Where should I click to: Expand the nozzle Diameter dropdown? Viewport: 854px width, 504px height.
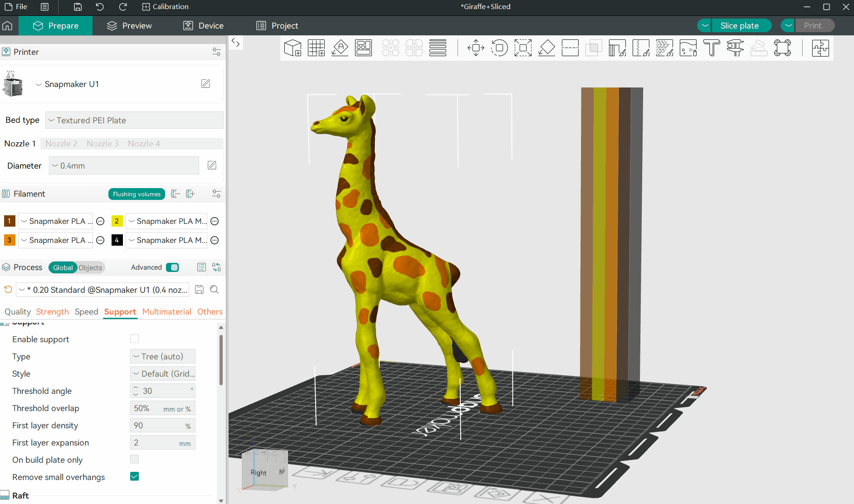click(x=124, y=165)
